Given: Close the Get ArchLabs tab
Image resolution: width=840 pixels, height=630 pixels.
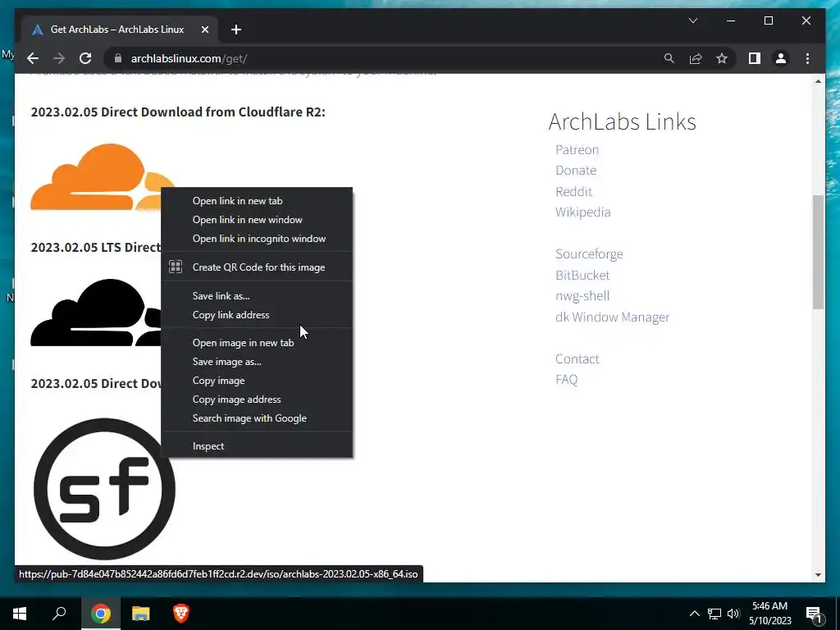Looking at the screenshot, I should [x=204, y=30].
